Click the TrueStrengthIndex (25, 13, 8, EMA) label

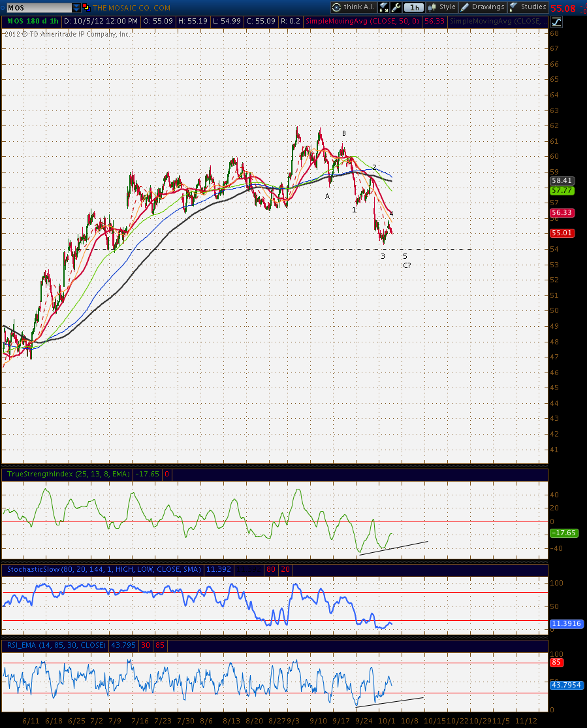[x=68, y=474]
